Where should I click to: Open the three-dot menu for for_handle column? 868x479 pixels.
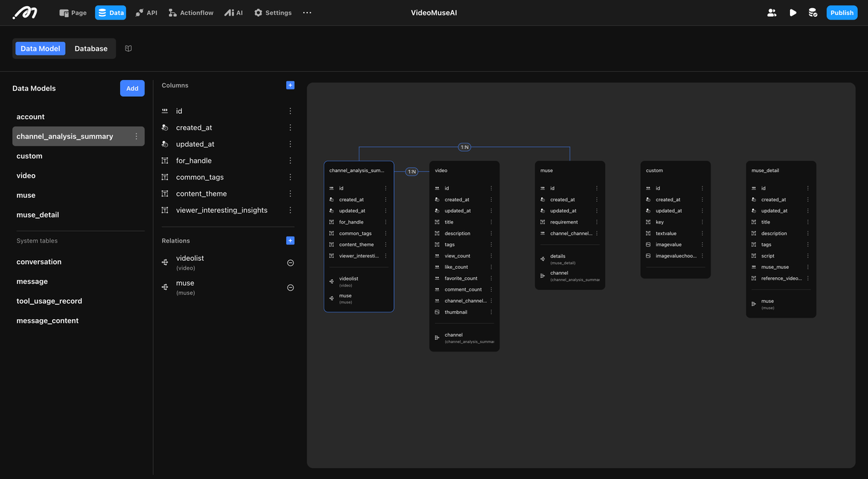290,161
